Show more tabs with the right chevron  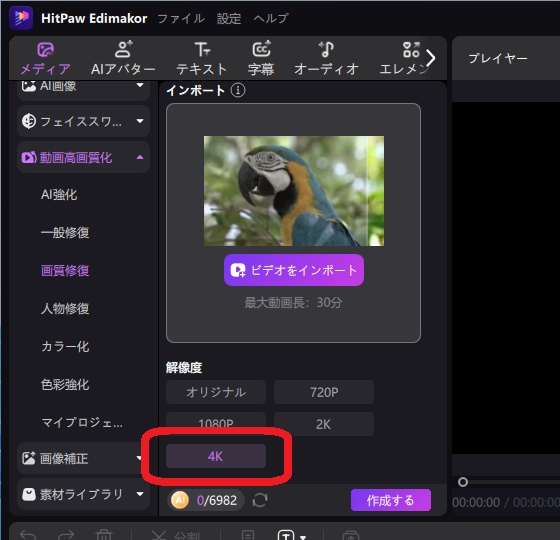coord(431,58)
